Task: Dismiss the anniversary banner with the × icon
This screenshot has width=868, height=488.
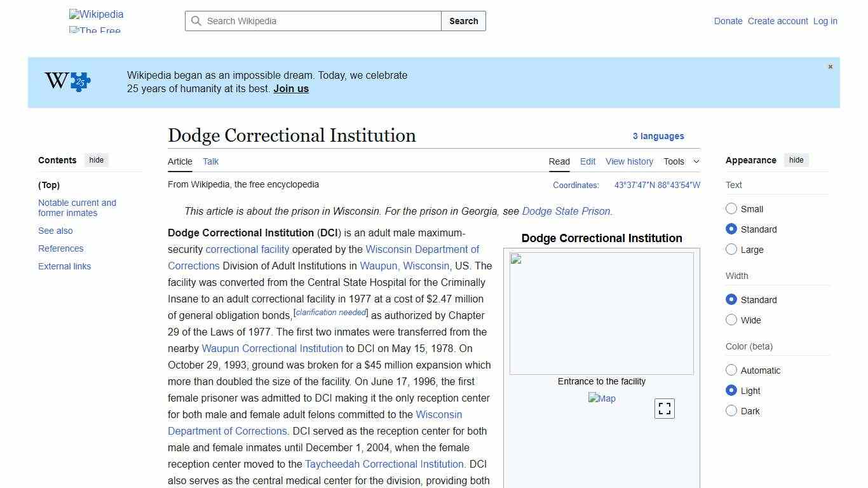Action: tap(830, 67)
